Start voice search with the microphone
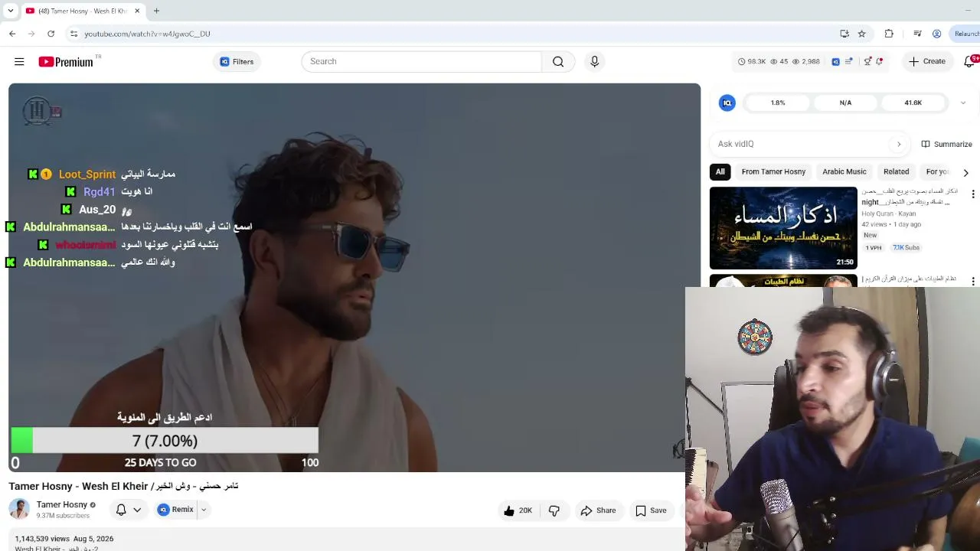This screenshot has height=551, width=980. click(594, 61)
